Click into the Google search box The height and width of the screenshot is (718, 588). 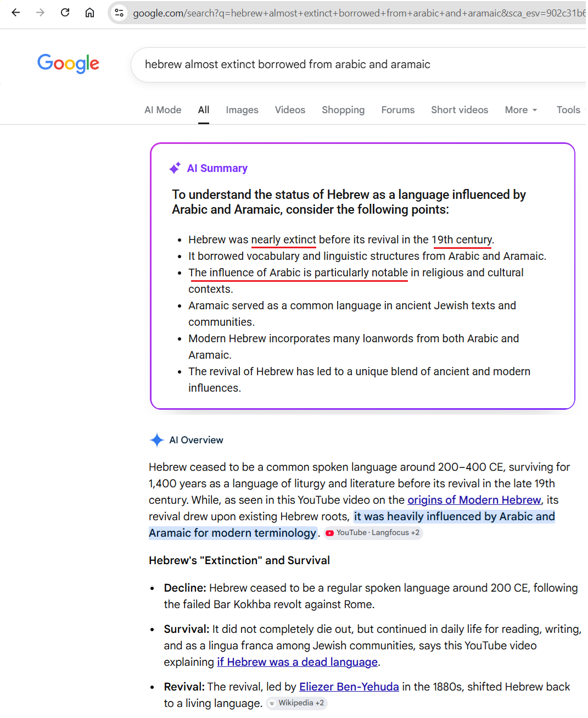click(358, 65)
